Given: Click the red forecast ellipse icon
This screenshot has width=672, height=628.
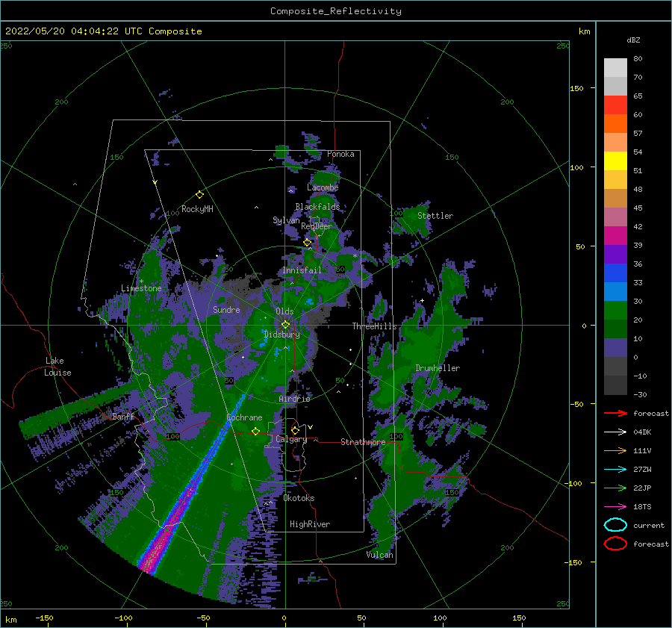Looking at the screenshot, I should (615, 544).
